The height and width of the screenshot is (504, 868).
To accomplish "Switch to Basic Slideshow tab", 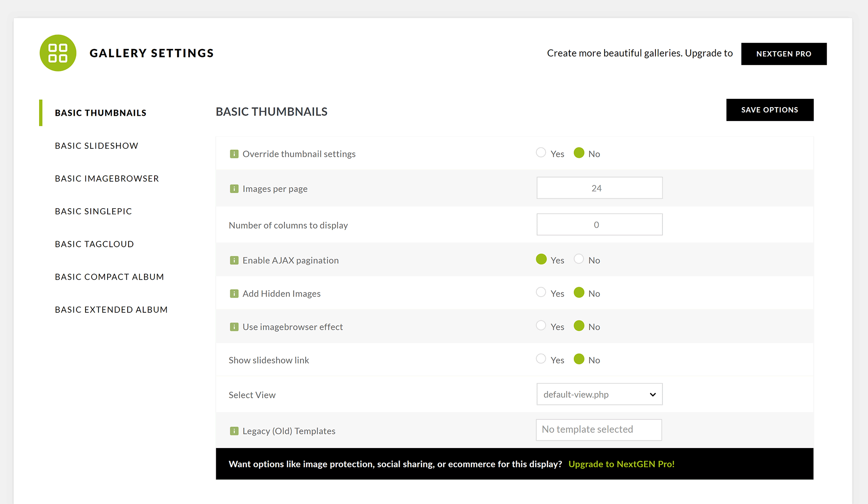I will (96, 146).
